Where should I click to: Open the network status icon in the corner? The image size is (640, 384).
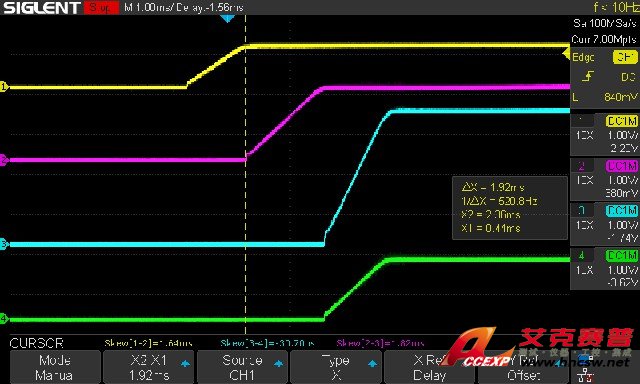pos(585,373)
